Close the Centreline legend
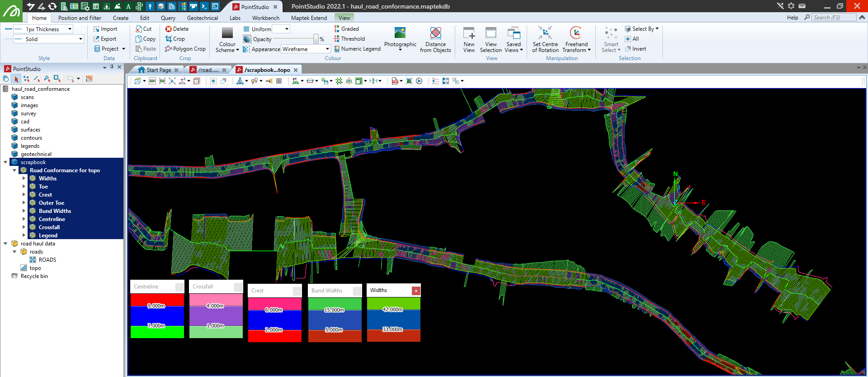The image size is (868, 377). pyautogui.click(x=179, y=287)
